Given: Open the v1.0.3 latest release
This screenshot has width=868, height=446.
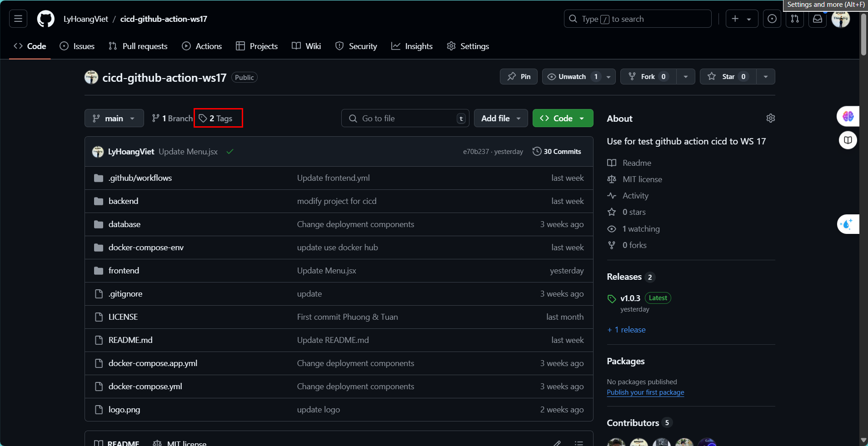Looking at the screenshot, I should point(630,298).
